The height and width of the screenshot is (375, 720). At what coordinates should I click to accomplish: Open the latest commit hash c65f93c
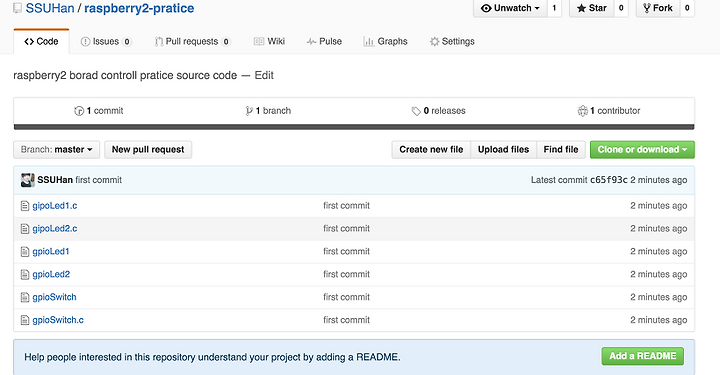(608, 180)
